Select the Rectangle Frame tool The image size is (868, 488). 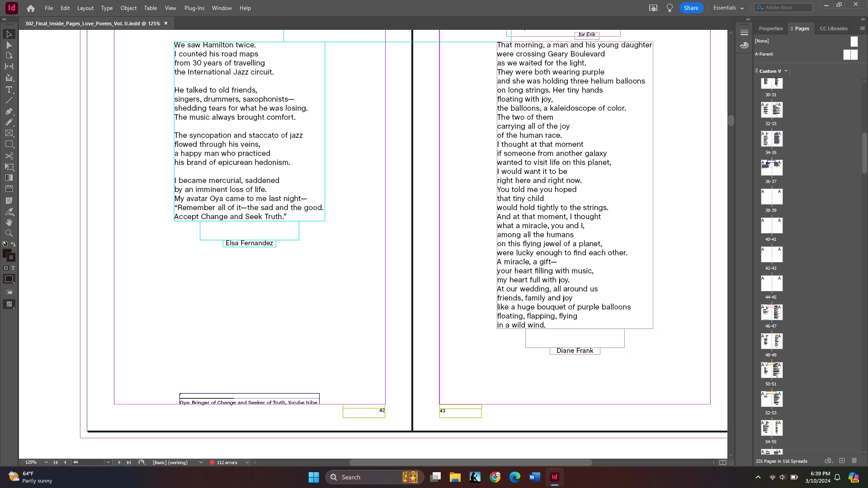pos(9,133)
